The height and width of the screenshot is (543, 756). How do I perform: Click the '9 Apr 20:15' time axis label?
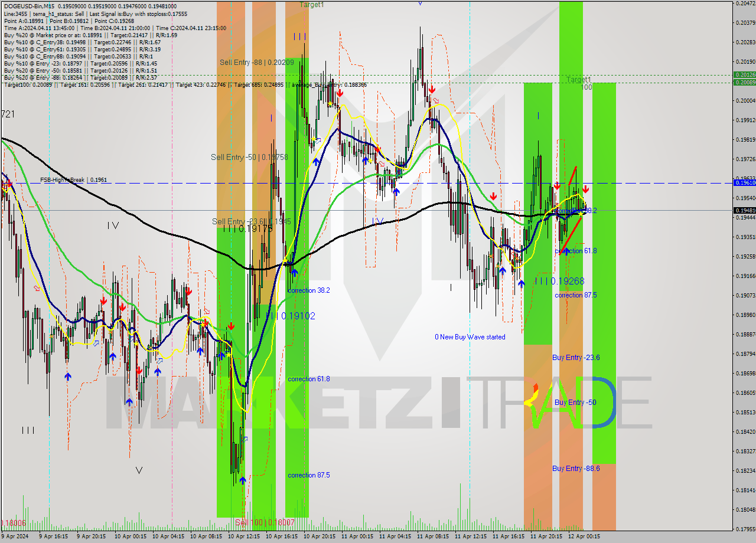(x=90, y=537)
